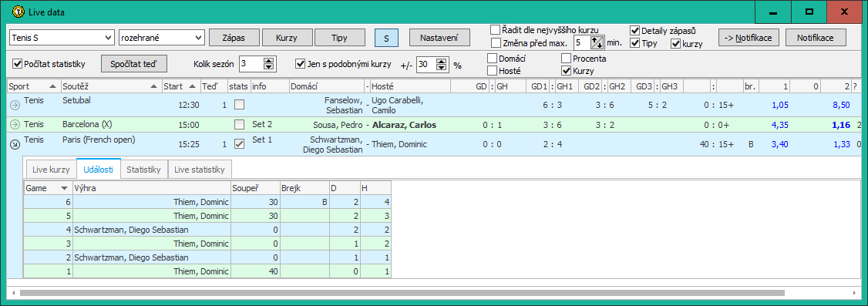Uncheck the stats box for Paris match
868x306 pixels.
click(x=239, y=144)
